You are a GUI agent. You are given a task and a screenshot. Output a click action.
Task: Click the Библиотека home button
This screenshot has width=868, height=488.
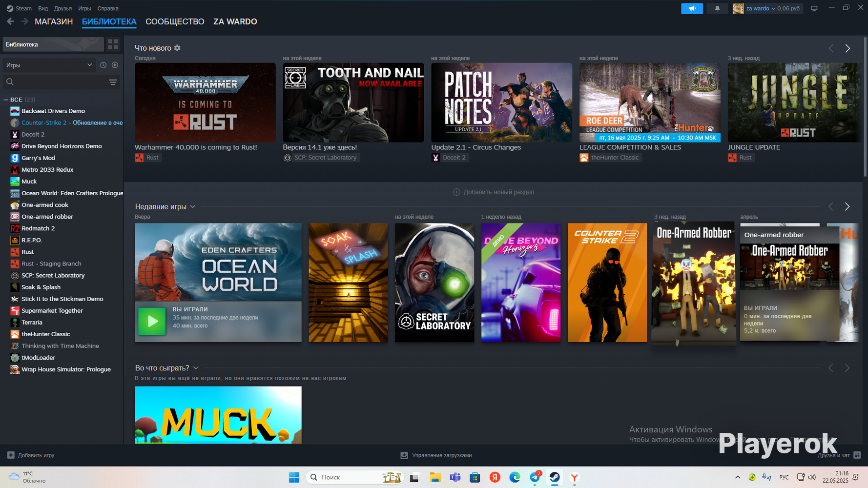coord(53,44)
